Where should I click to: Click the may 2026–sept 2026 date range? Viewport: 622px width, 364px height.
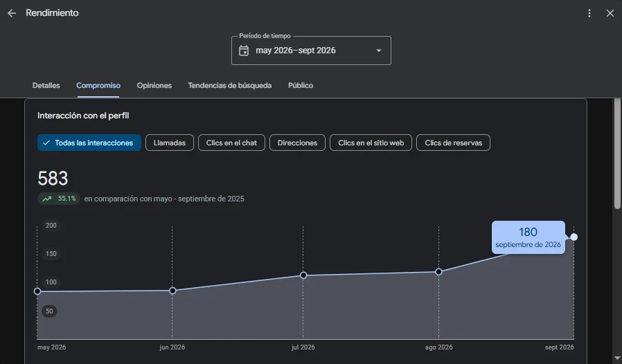(x=296, y=51)
